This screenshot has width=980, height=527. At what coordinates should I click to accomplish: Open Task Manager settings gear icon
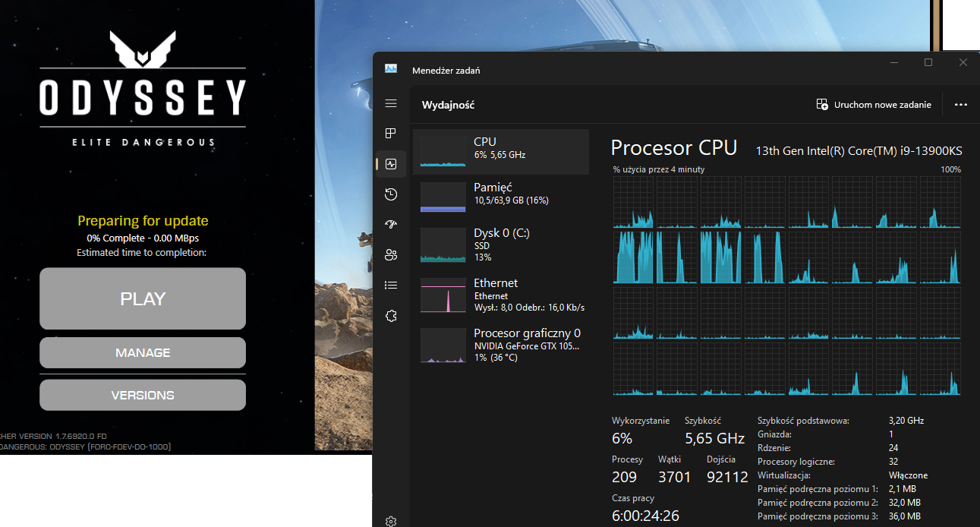pyautogui.click(x=391, y=521)
